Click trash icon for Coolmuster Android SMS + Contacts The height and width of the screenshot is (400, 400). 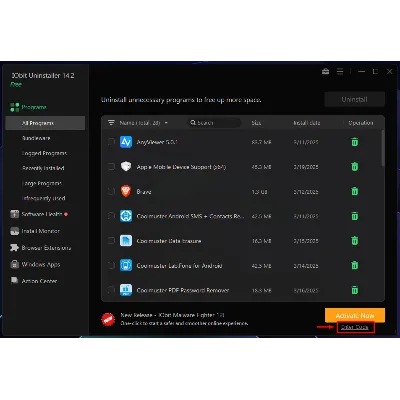point(355,216)
